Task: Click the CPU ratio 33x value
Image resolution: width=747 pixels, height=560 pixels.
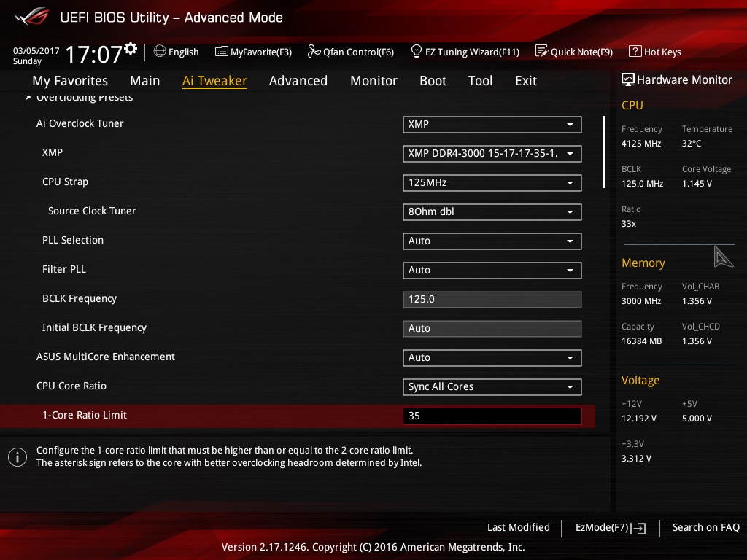Action: (x=629, y=224)
